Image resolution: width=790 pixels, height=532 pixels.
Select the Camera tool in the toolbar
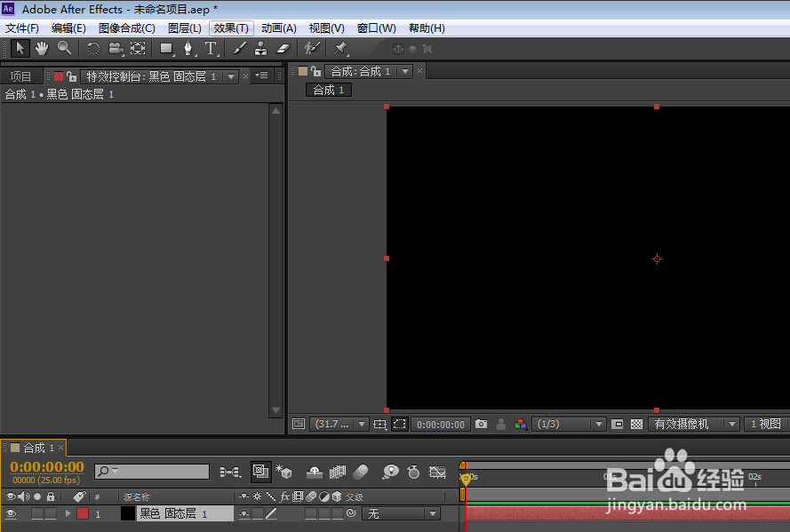coord(114,48)
